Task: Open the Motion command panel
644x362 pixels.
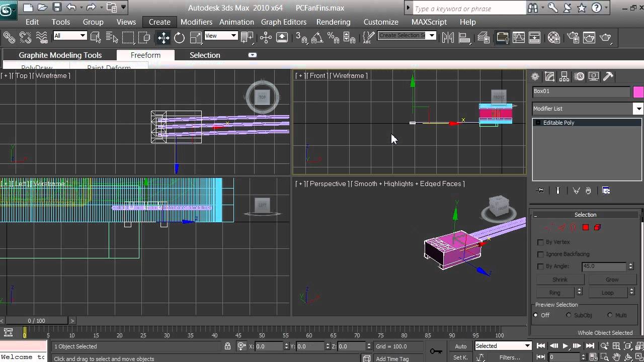Action: [580, 76]
